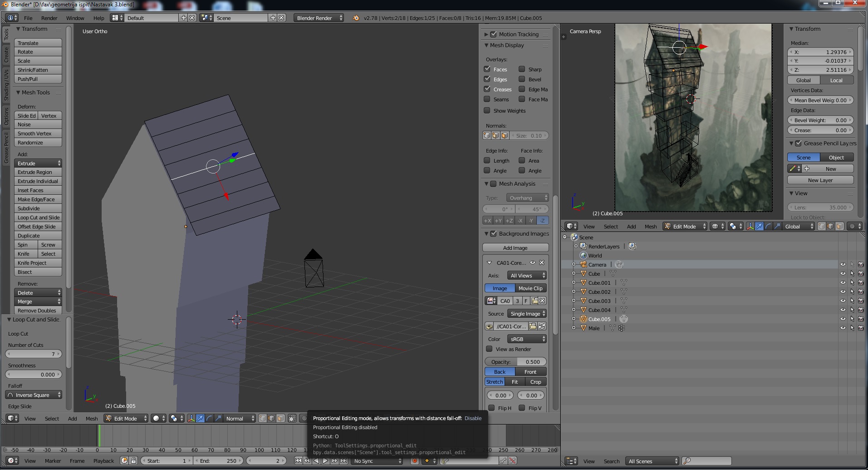The width and height of the screenshot is (868, 470).
Task: Open the Edit Mode dropdown in left viewport
Action: tap(126, 418)
